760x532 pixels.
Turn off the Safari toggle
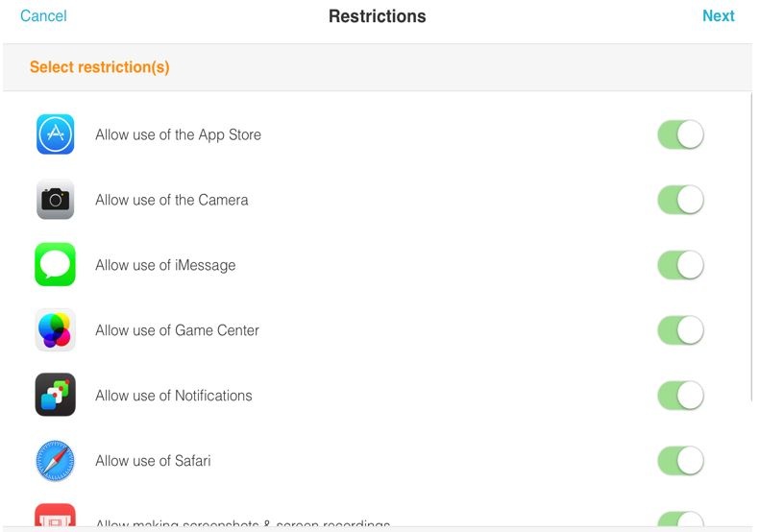coord(680,461)
